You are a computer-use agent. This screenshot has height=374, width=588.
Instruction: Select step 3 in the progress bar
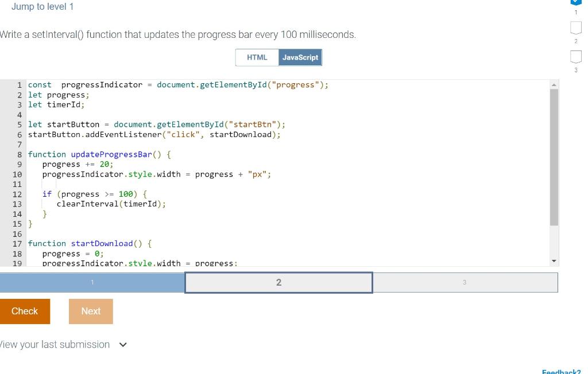pos(464,282)
